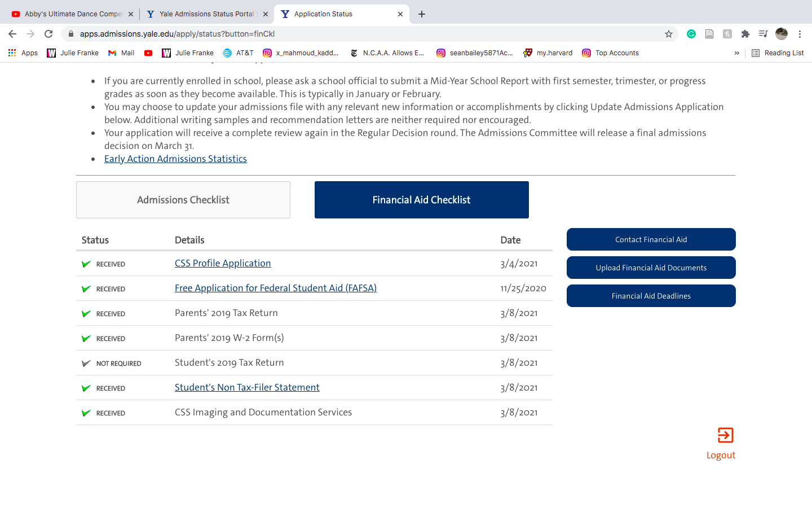
Task: Click the Details column header
Action: pyautogui.click(x=189, y=240)
